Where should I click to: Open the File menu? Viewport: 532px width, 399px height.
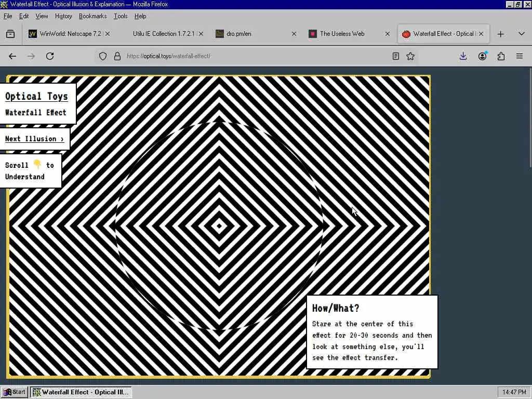(x=8, y=16)
